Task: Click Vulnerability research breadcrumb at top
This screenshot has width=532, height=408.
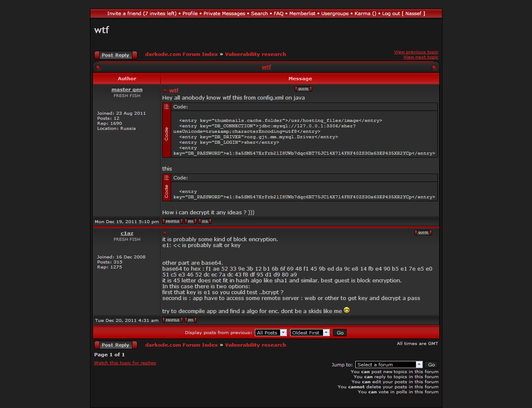Action: pos(255,54)
